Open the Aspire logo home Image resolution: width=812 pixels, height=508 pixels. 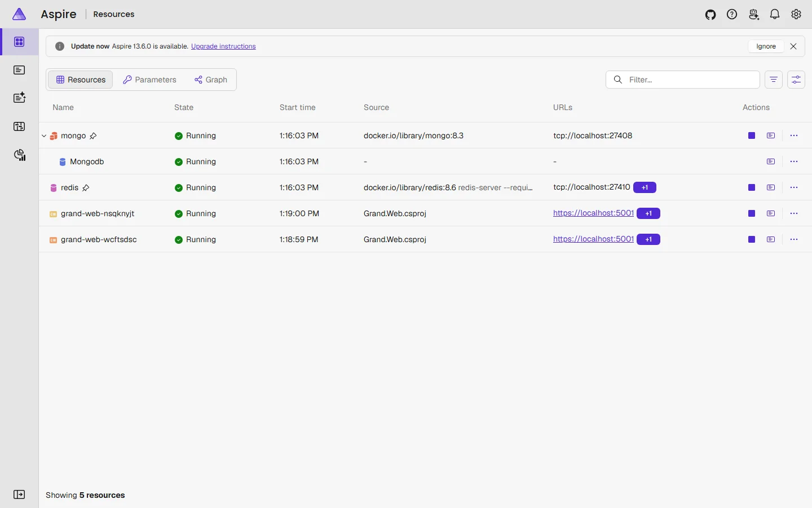tap(19, 14)
